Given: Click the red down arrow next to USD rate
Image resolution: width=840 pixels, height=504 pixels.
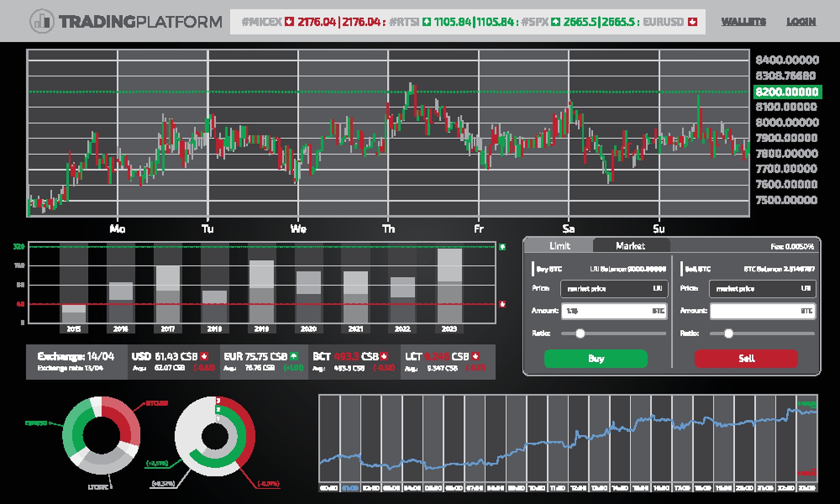Looking at the screenshot, I should (204, 356).
